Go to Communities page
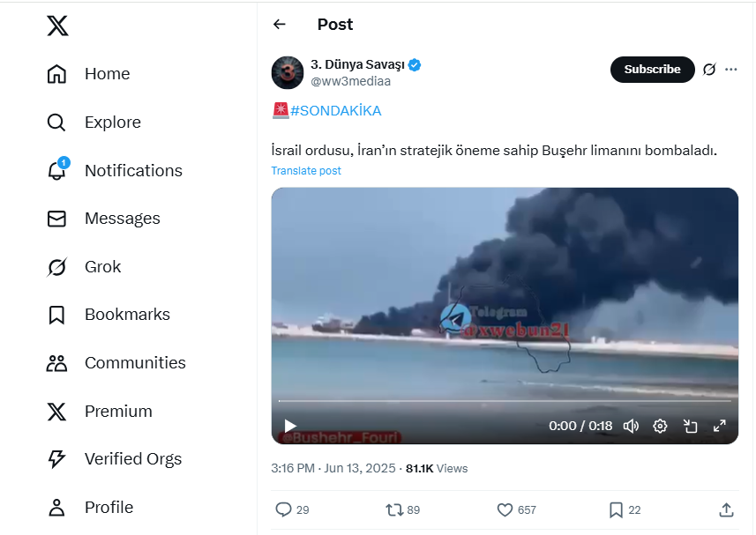 coord(134,363)
